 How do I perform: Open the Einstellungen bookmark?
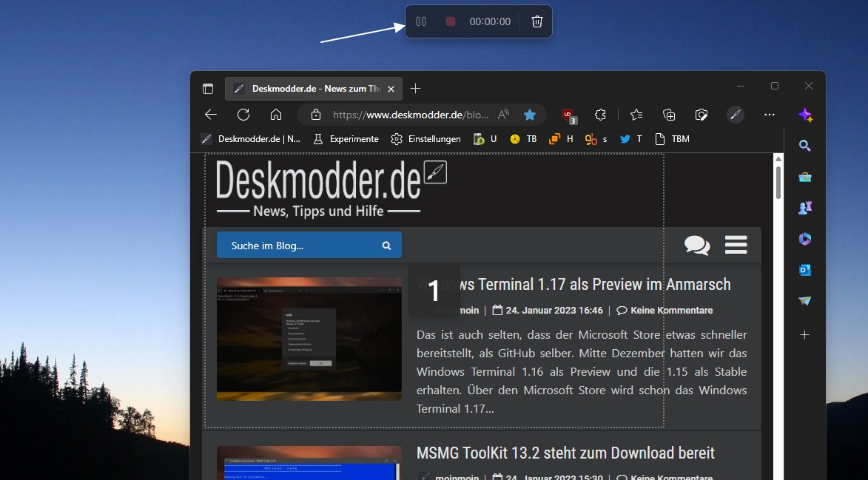425,139
